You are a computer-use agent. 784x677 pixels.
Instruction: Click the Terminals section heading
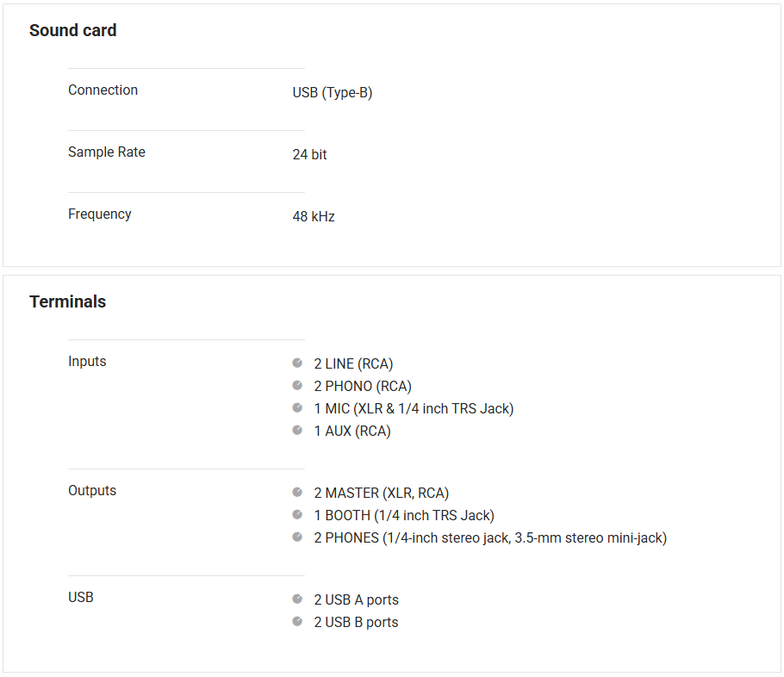coord(67,301)
